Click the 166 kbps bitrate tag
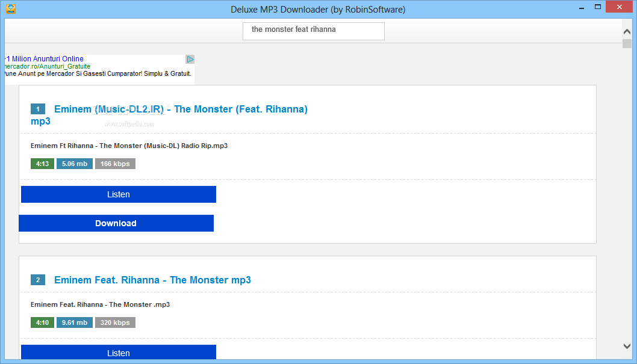This screenshot has width=637, height=364. click(x=115, y=164)
